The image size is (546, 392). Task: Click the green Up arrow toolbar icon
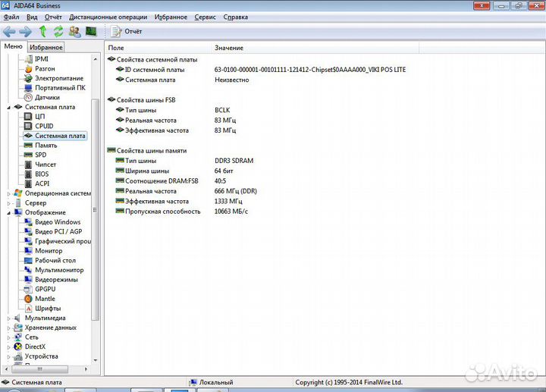coord(42,31)
